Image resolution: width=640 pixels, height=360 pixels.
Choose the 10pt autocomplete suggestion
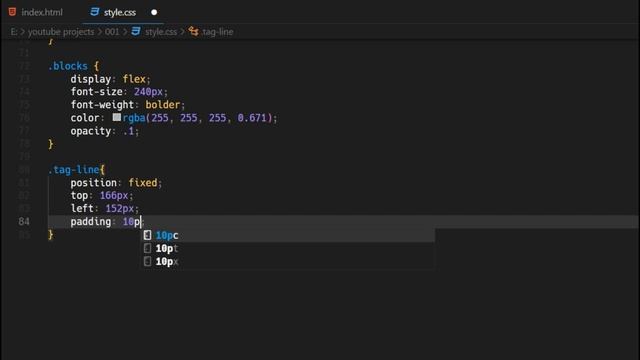pos(287,249)
